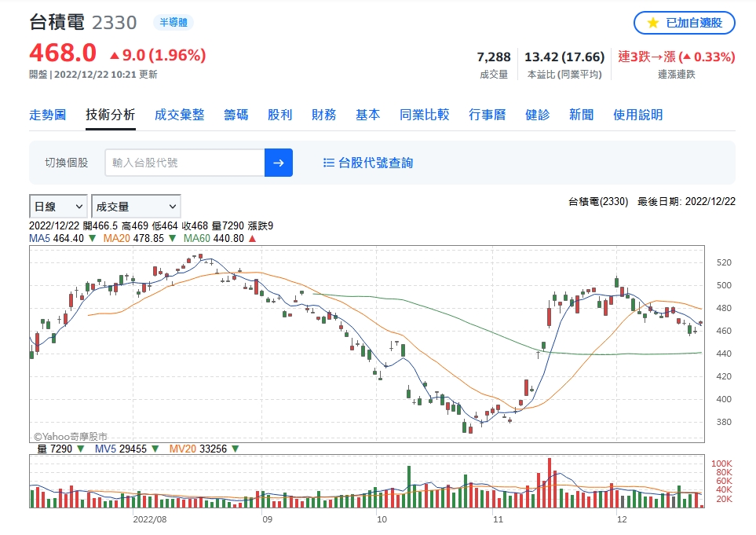Click MA5 464.40 label
Screen dimensions: 756x535
57,238
